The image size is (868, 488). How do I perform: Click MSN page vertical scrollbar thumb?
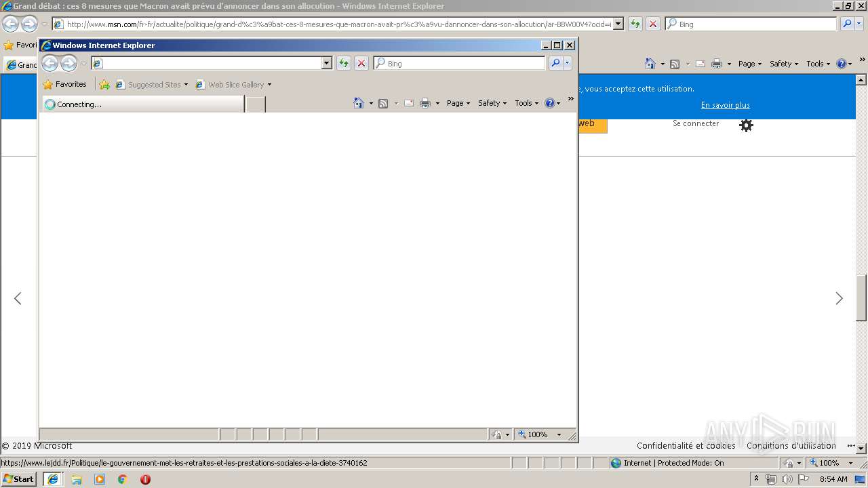861,298
